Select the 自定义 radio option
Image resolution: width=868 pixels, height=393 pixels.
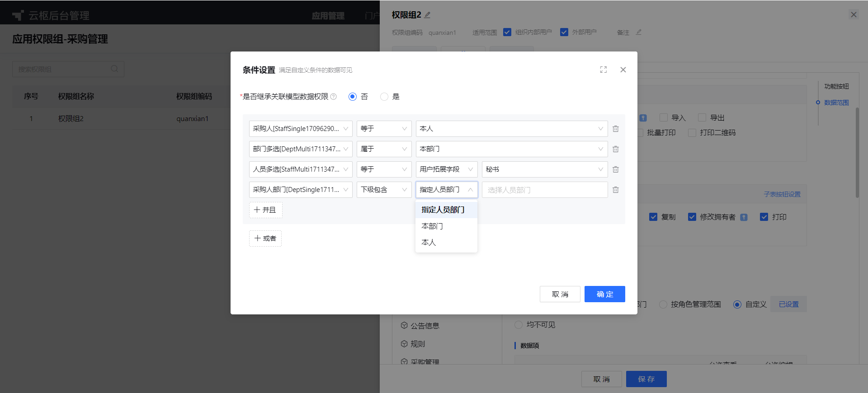tap(737, 304)
